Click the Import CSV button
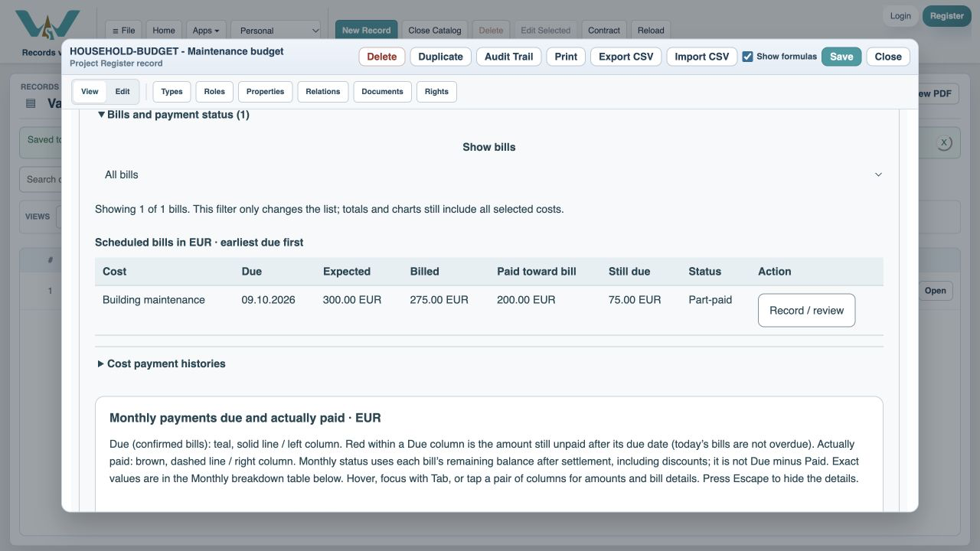 [702, 57]
